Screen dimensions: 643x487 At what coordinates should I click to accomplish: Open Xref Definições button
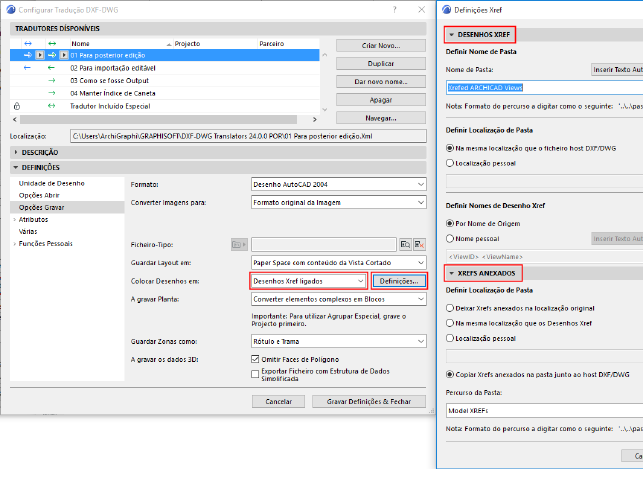(399, 281)
